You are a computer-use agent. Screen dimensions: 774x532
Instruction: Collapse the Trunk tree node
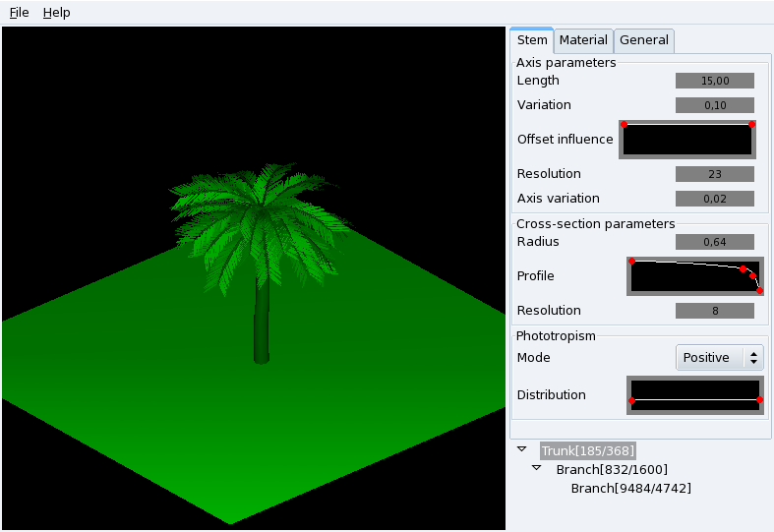tap(522, 449)
